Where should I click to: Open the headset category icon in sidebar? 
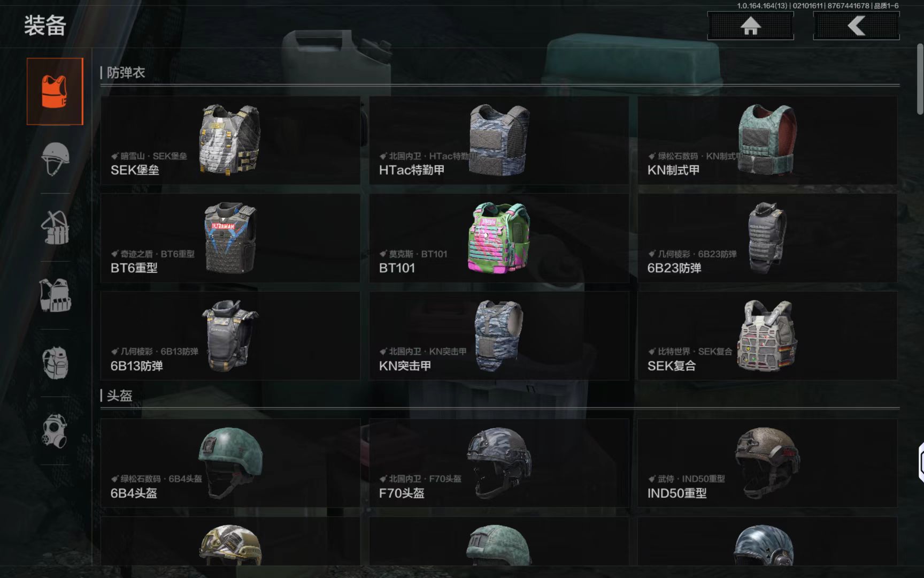coord(55,227)
